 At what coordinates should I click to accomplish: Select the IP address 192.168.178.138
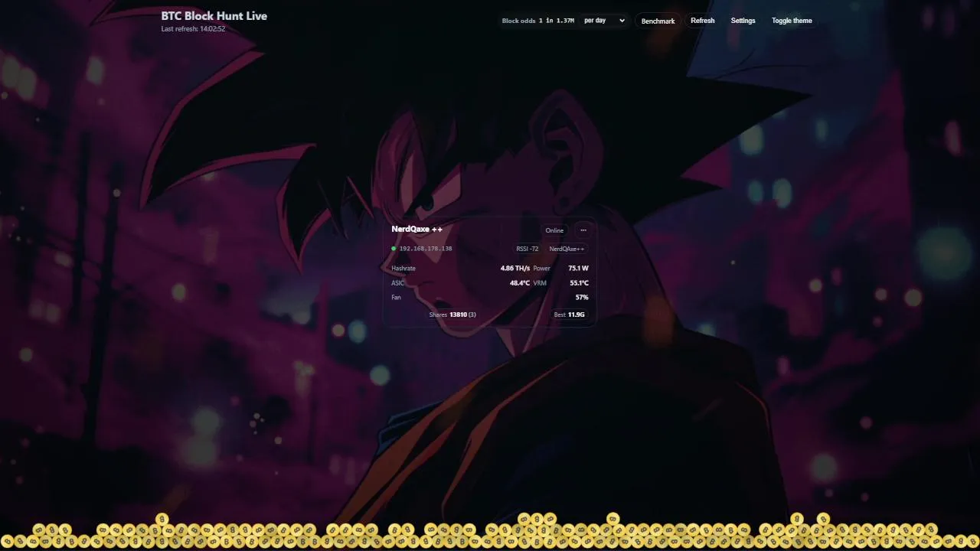click(x=426, y=249)
